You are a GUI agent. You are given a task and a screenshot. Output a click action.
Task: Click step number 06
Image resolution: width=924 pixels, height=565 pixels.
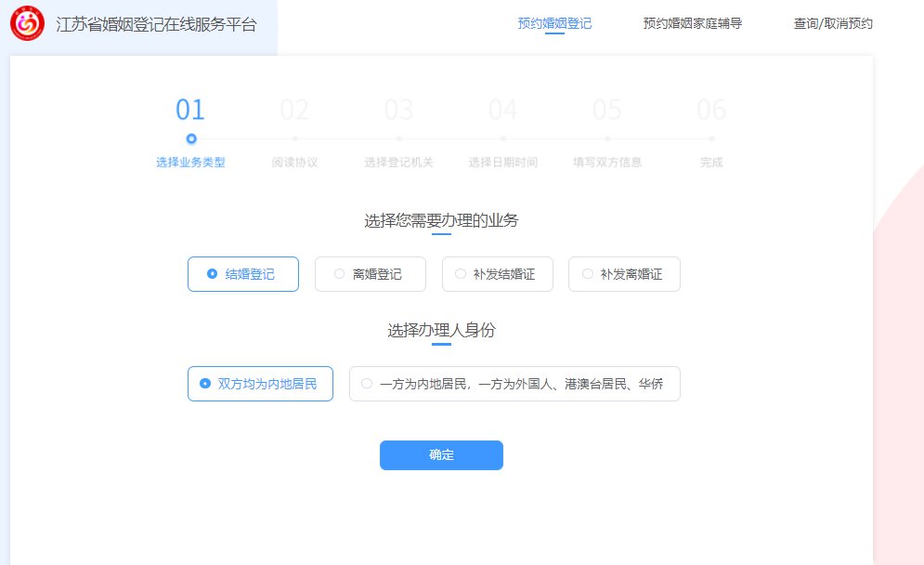coord(711,110)
